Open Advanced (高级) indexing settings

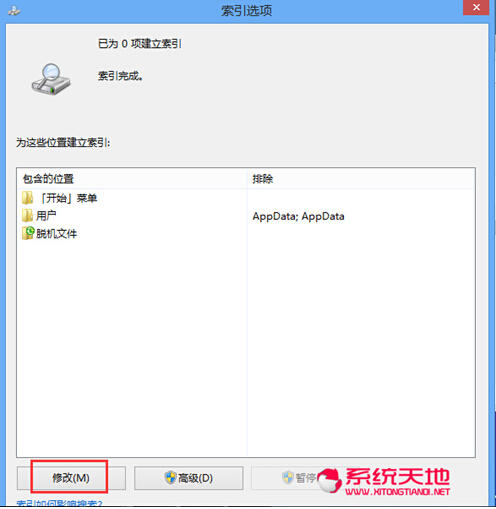tap(189, 478)
